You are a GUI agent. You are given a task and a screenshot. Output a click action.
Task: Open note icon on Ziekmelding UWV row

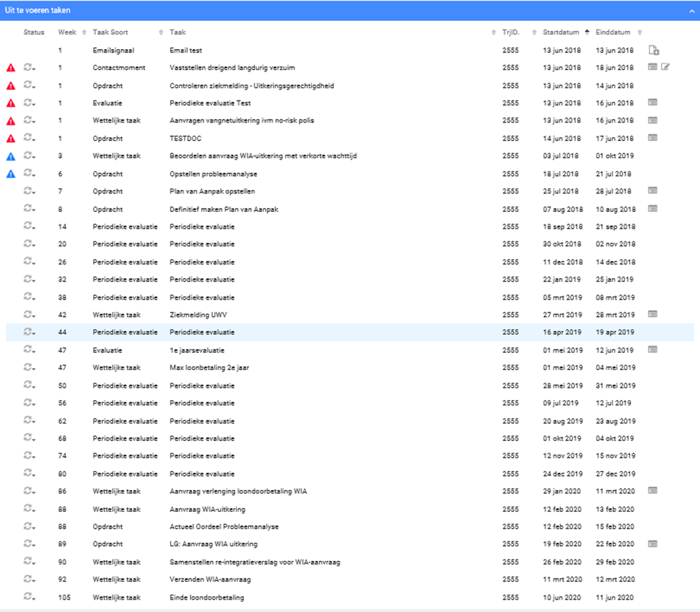652,314
